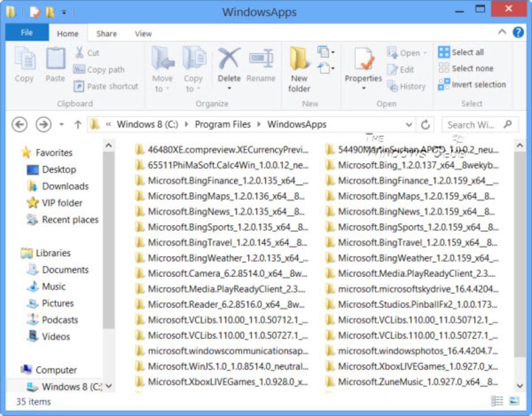
Task: Click the Copy icon in Clipboard group
Action: coord(24,58)
